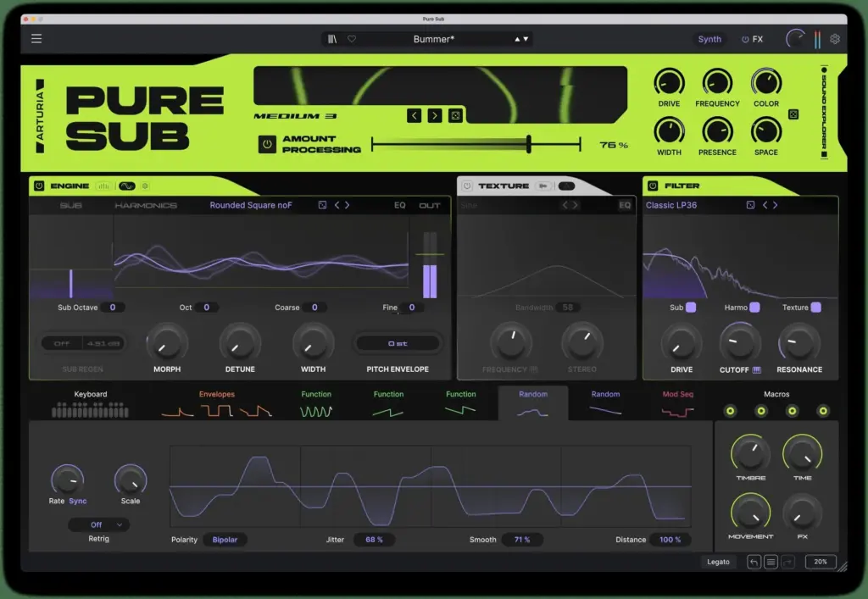Open the Engine gear settings

coord(145,186)
